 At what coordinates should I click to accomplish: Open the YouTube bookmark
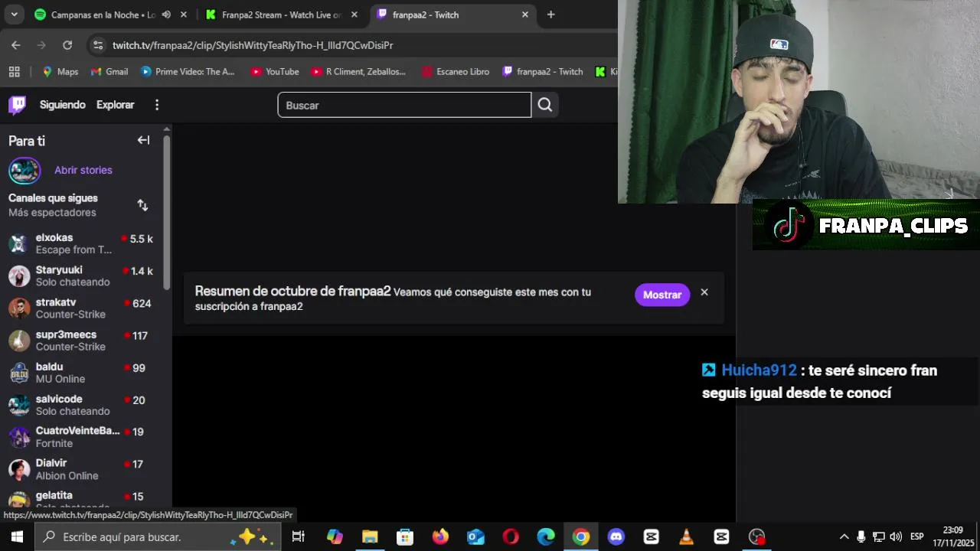(x=274, y=71)
